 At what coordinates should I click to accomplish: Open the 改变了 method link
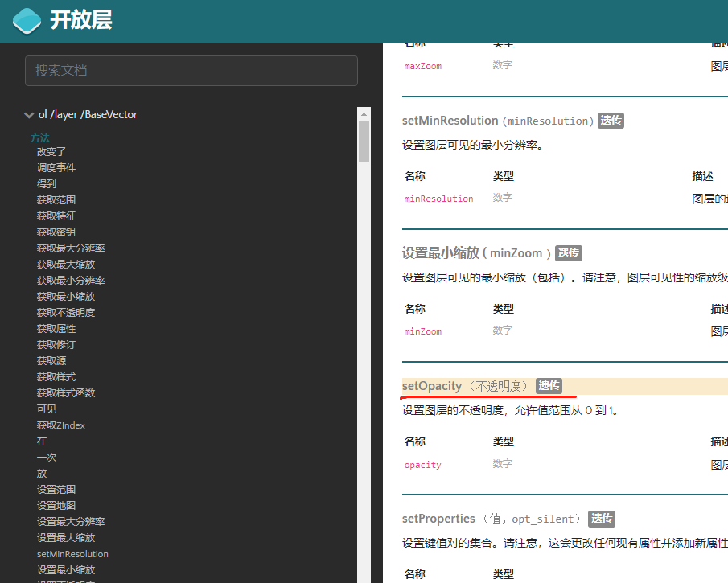(51, 152)
